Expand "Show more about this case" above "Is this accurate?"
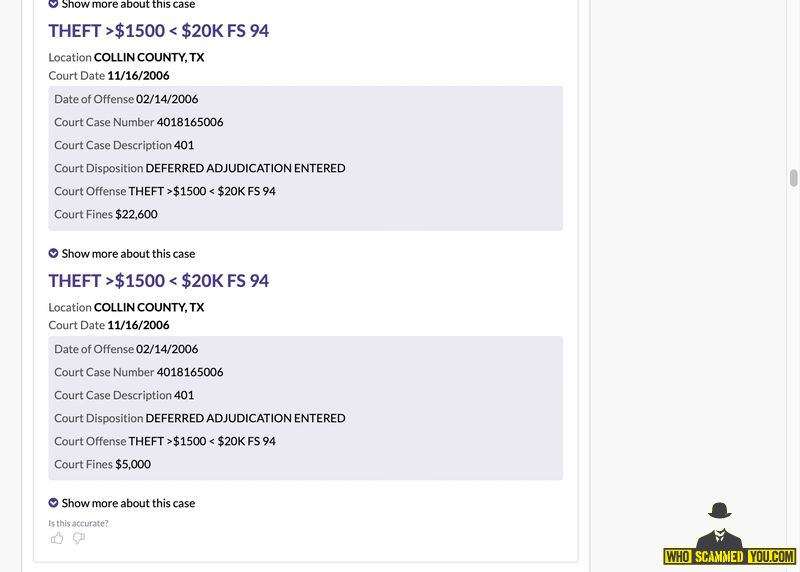 coord(128,503)
